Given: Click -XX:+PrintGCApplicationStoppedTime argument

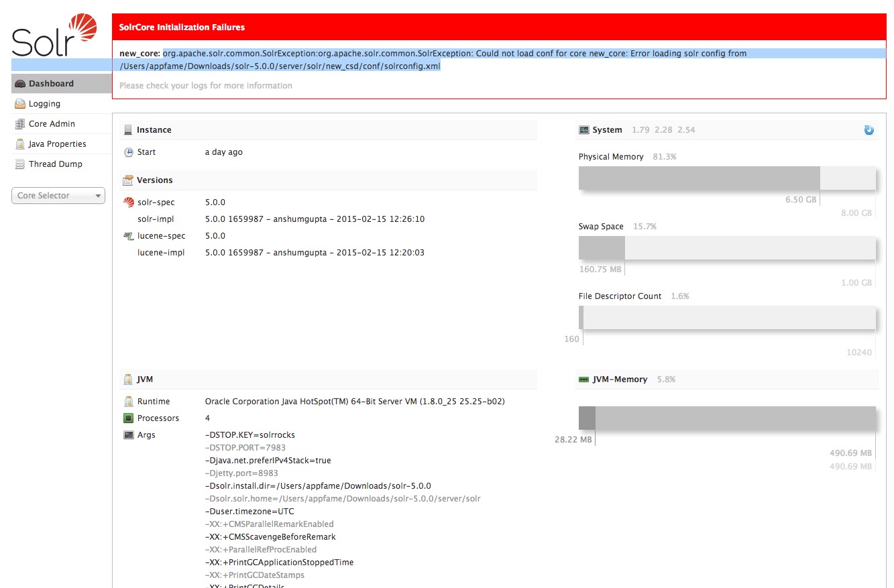Looking at the screenshot, I should pyautogui.click(x=279, y=563).
